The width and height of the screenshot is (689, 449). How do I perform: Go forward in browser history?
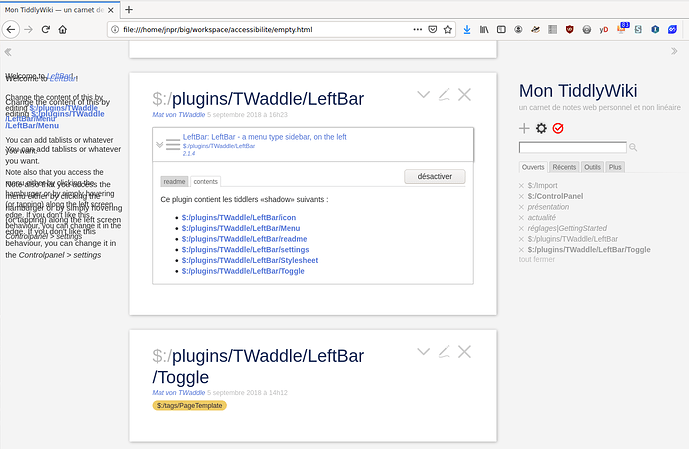[29, 29]
